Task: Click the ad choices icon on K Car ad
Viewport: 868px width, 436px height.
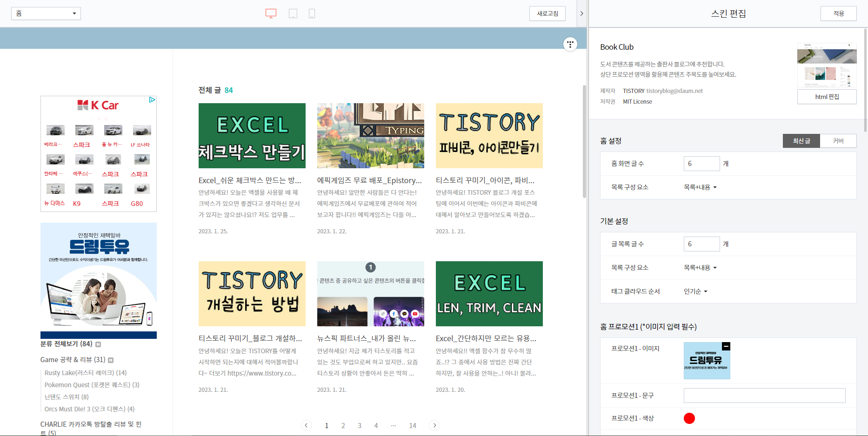Action: 152,100
